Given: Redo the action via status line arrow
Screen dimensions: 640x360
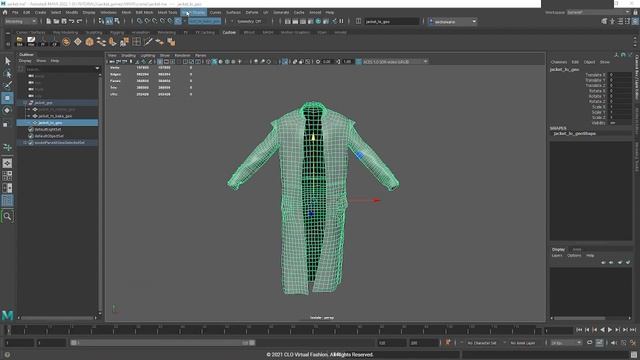Looking at the screenshot, I should [x=80, y=21].
